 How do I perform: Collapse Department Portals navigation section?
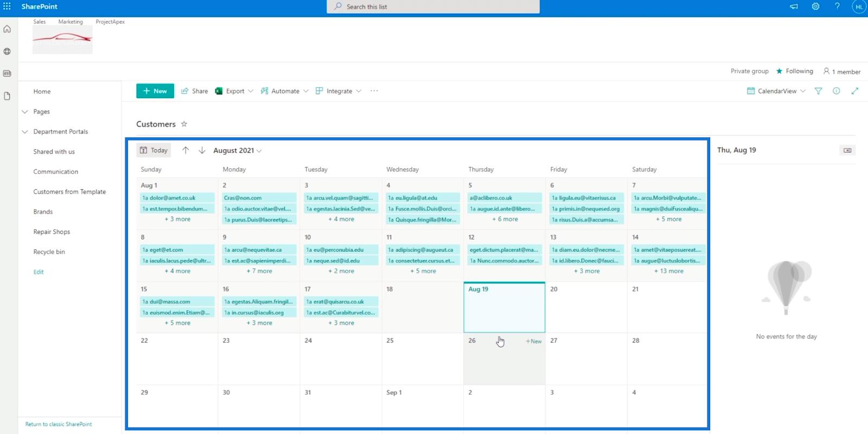[x=25, y=132]
